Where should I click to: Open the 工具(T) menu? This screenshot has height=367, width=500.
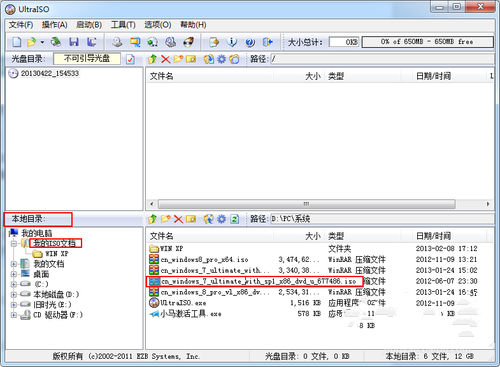click(123, 25)
